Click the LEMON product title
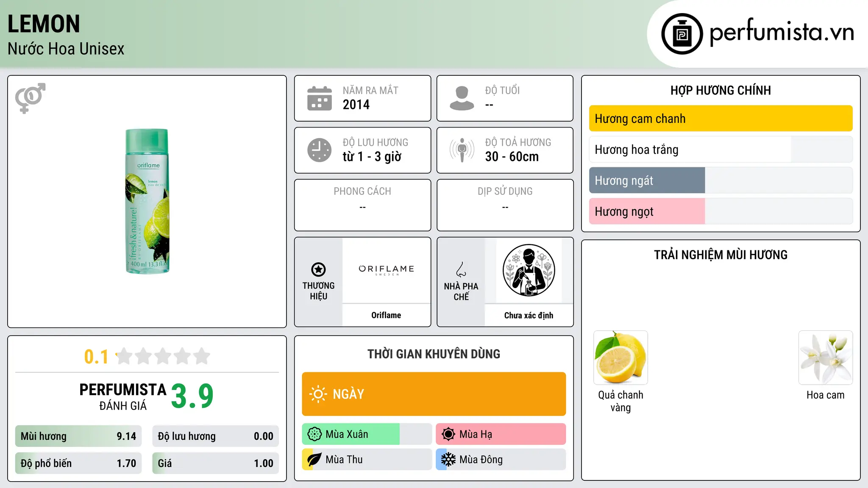 click(44, 24)
